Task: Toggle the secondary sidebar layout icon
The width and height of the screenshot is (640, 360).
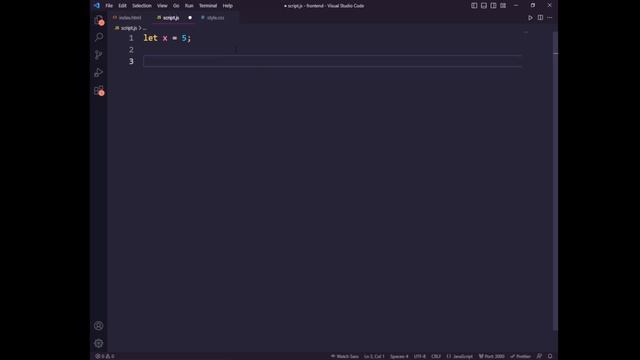Action: click(493, 6)
